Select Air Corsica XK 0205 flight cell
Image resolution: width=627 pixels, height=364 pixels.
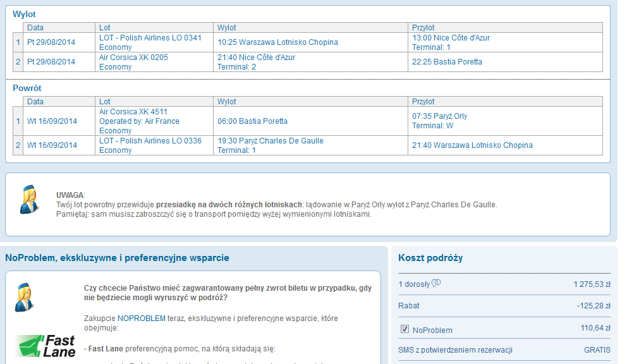coord(154,62)
